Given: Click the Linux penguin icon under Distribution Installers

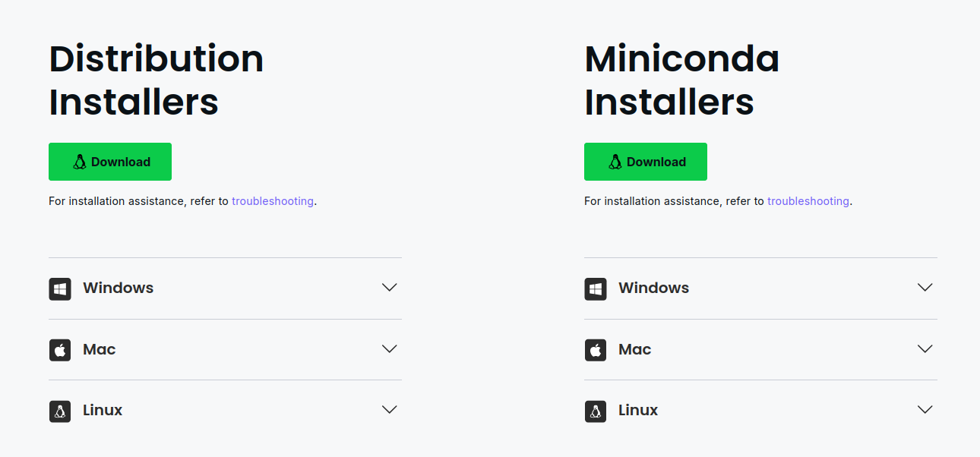Looking at the screenshot, I should [x=60, y=411].
